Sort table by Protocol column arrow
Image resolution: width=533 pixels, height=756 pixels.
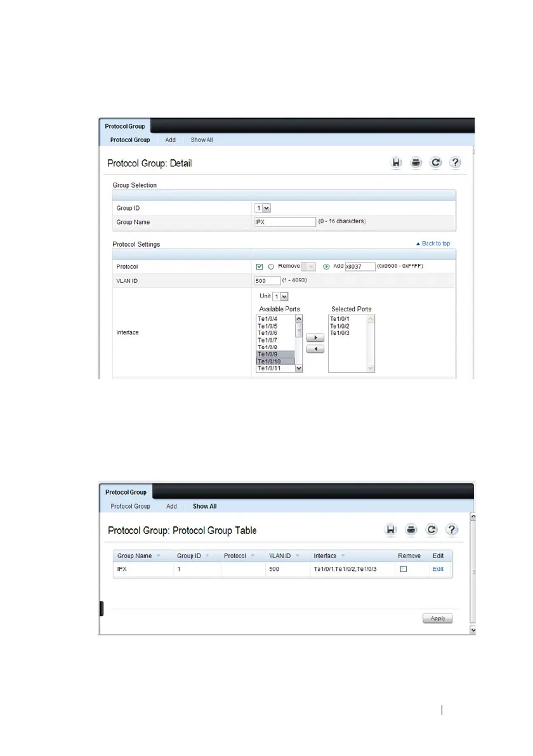(x=253, y=556)
